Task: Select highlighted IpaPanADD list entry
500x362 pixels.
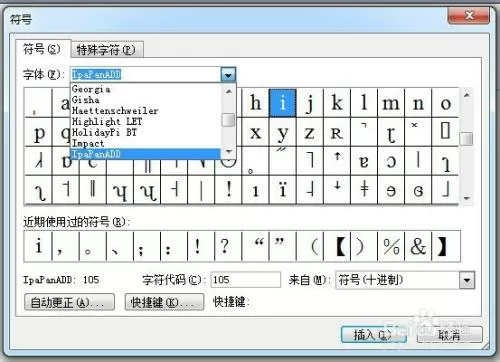Action: pos(145,154)
